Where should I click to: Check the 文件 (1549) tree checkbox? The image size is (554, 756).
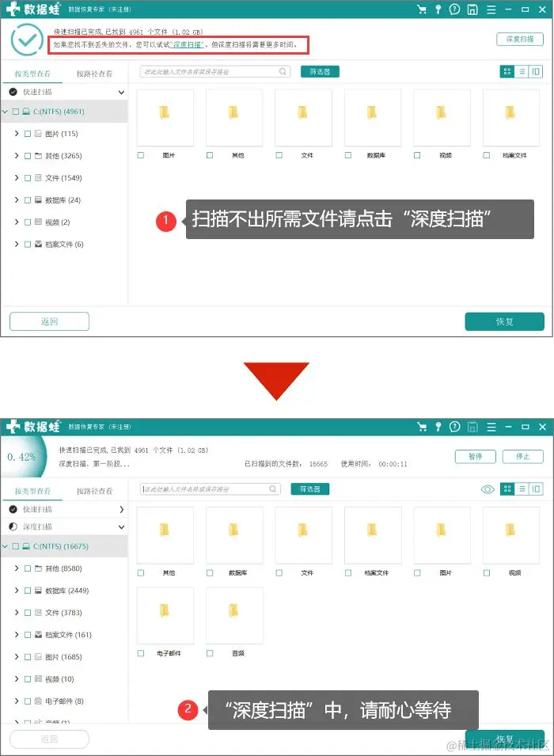[x=28, y=178]
